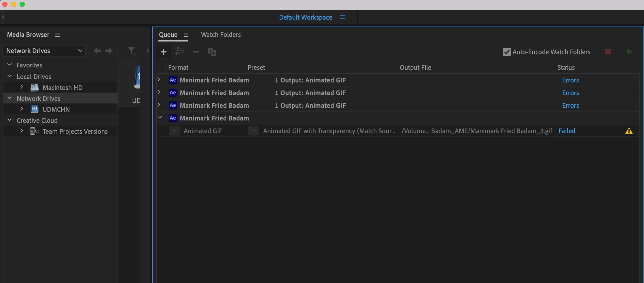The width and height of the screenshot is (644, 283).
Task: Click the red Stop Queue button
Action: tap(608, 52)
